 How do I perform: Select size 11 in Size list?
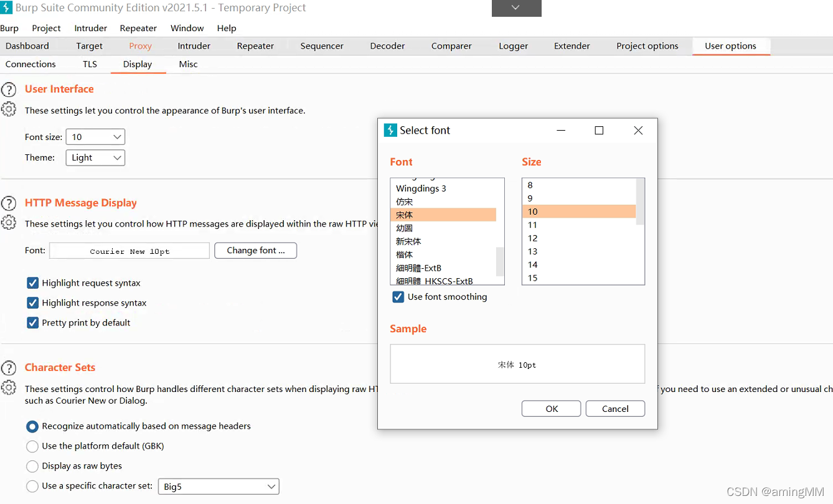coord(579,225)
